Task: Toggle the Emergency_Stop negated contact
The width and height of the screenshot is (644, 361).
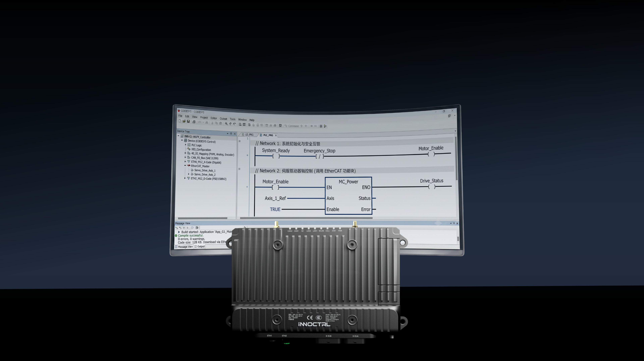Action: [x=319, y=156]
